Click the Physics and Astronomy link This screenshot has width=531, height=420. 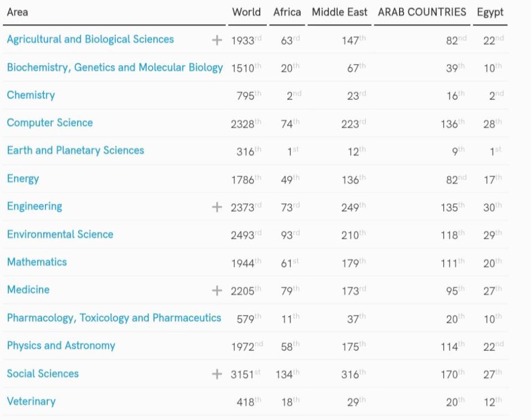pyautogui.click(x=61, y=345)
